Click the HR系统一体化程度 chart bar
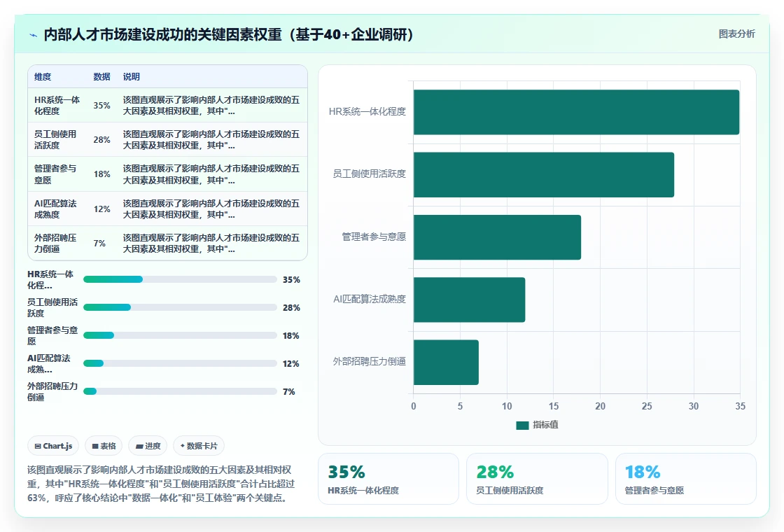The width and height of the screenshot is (784, 532). pos(576,112)
